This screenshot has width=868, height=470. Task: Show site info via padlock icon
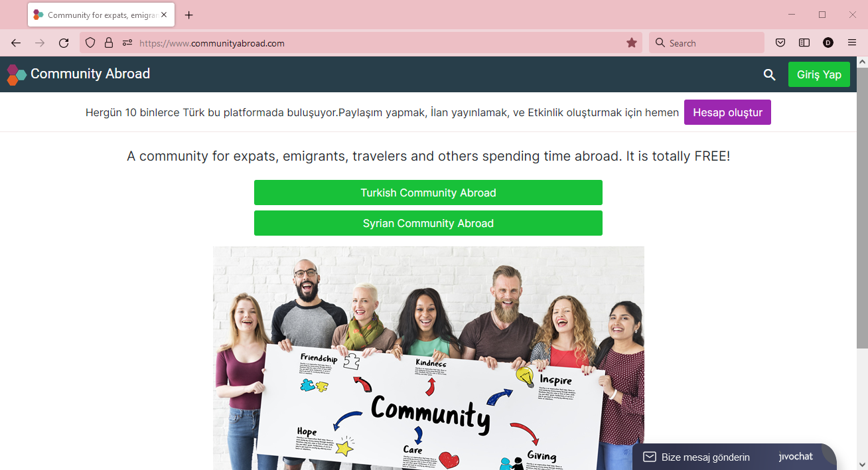point(109,43)
